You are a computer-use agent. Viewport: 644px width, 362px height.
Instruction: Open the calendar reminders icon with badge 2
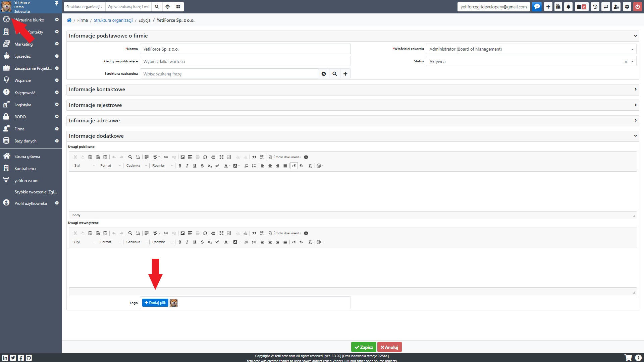click(582, 7)
